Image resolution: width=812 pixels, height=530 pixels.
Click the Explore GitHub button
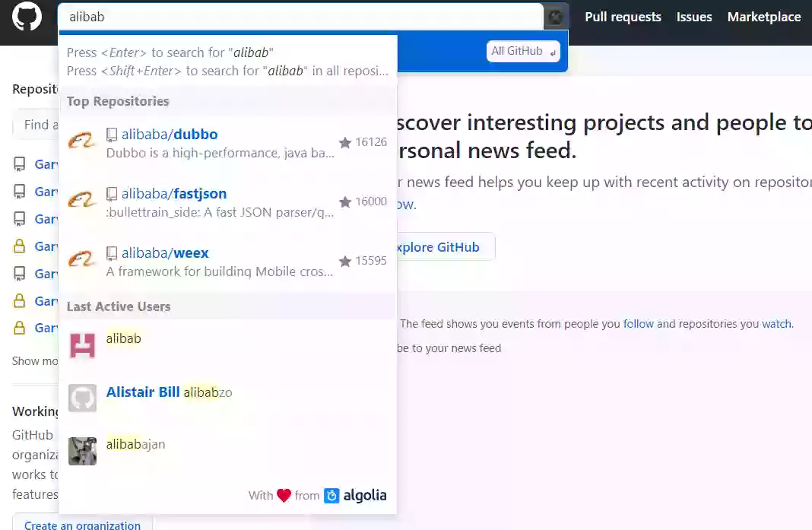[444, 247]
